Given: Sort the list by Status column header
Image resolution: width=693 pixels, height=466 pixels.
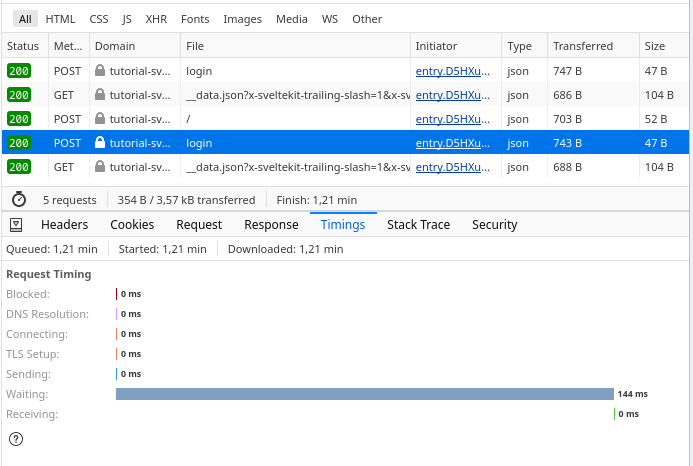Looking at the screenshot, I should click(x=23, y=46).
